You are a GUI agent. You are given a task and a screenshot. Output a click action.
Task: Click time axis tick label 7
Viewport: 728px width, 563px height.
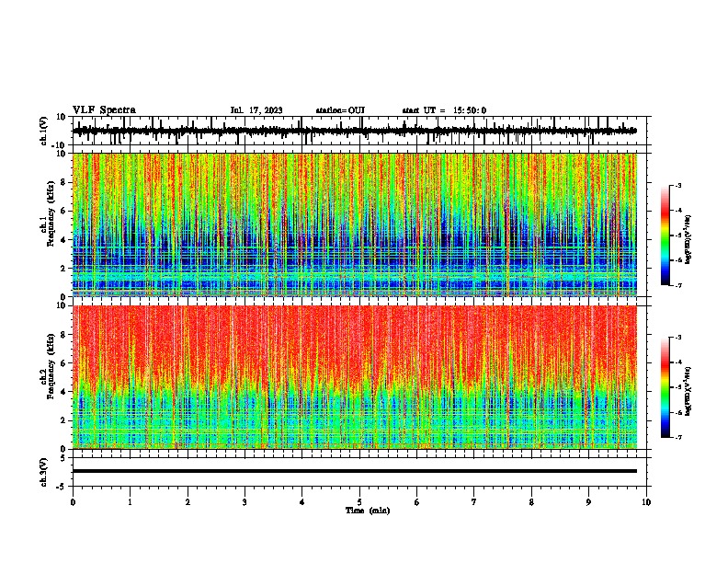coord(474,501)
